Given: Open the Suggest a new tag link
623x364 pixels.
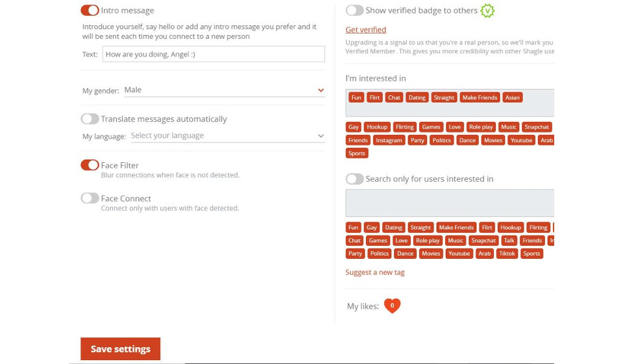Looking at the screenshot, I should pyautogui.click(x=374, y=273).
